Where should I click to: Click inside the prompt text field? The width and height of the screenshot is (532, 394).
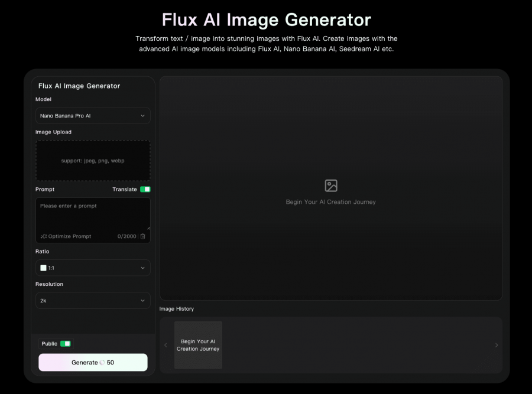[x=93, y=213]
